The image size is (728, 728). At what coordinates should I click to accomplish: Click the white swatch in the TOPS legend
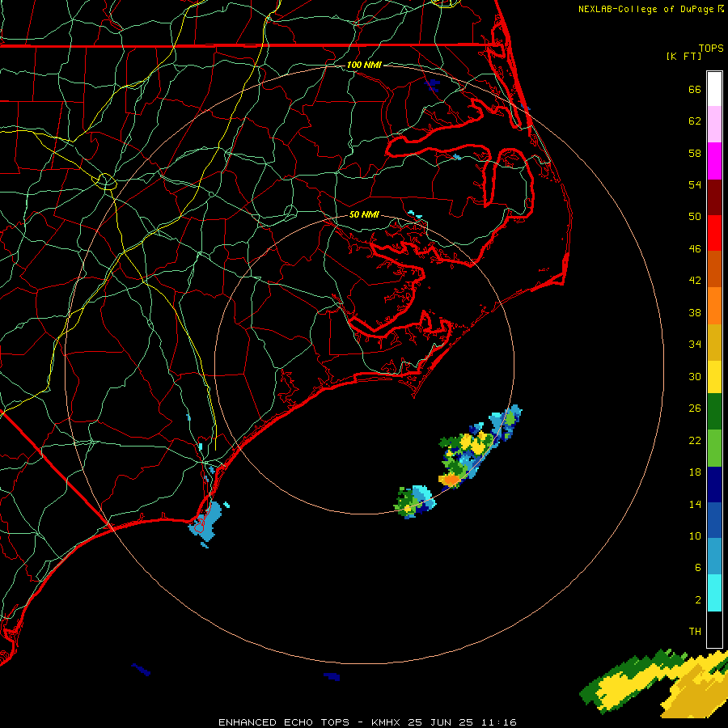pyautogui.click(x=714, y=89)
